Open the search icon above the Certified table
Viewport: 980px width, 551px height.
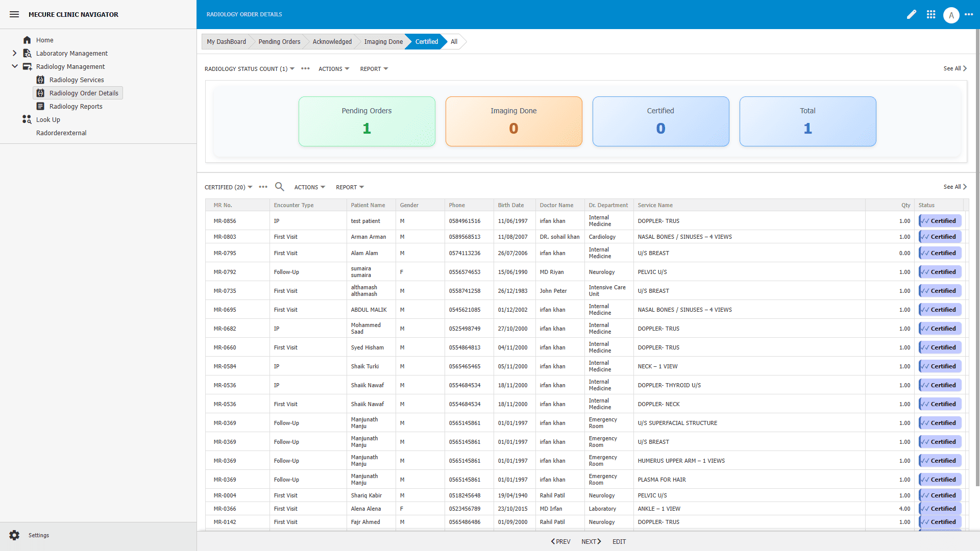tap(279, 187)
